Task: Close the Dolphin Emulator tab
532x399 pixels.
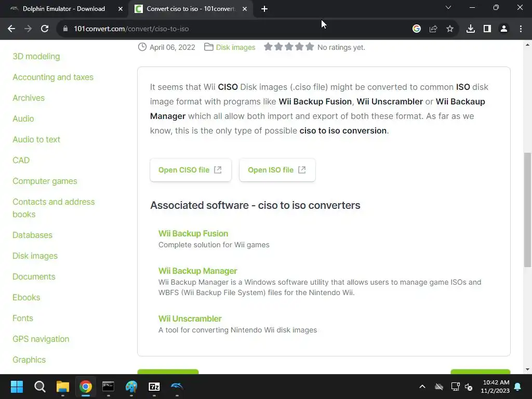Action: tap(121, 9)
